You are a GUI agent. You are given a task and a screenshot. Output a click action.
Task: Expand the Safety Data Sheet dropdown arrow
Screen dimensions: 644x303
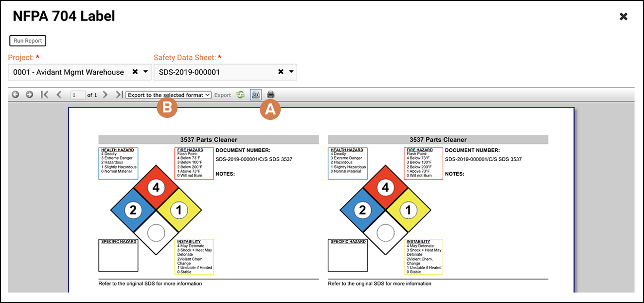click(292, 72)
